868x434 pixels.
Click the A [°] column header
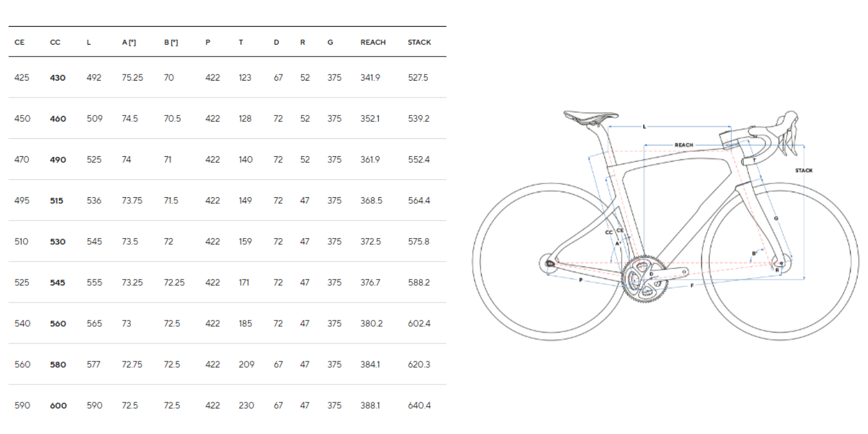coord(129,42)
